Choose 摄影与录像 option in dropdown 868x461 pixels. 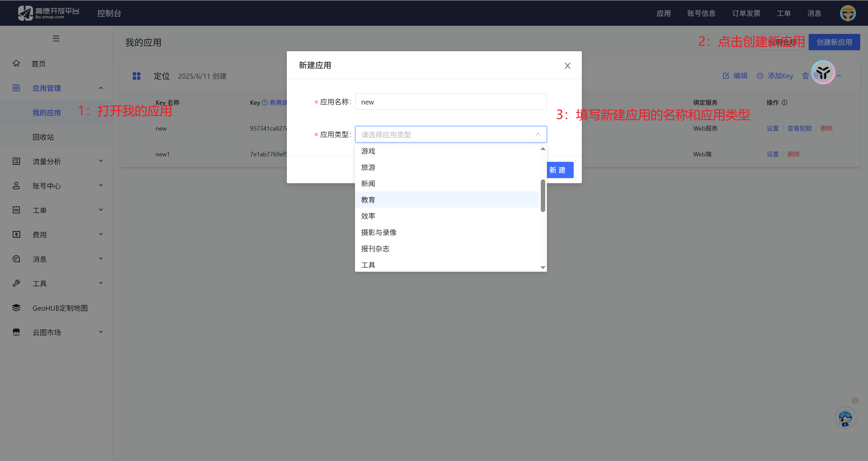pos(379,232)
